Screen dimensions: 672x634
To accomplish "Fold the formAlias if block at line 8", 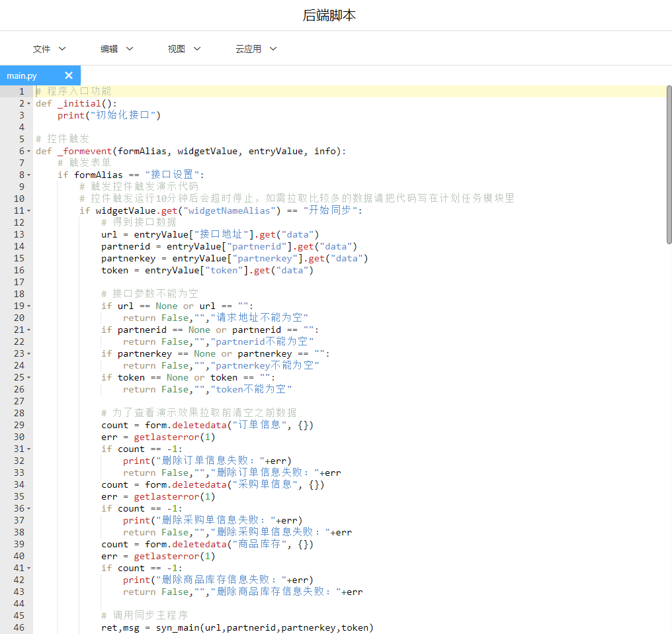I will click(x=29, y=175).
